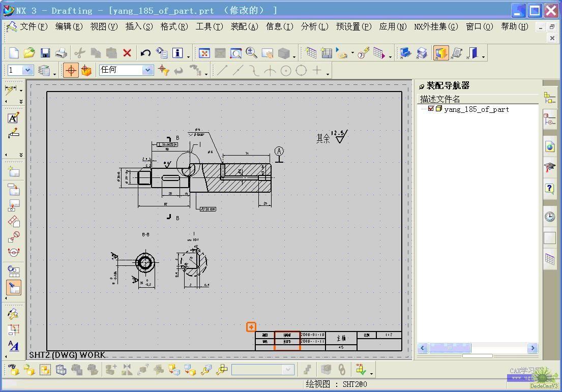Select yang_185_of_part in navigator tree
Image resolution: width=562 pixels, height=392 pixels.
pos(476,109)
